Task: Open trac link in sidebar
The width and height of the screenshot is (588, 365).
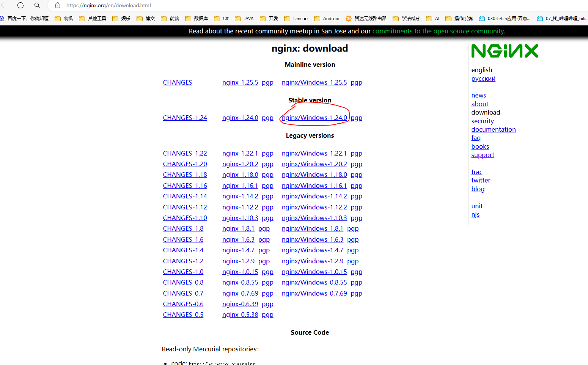Action: [x=476, y=172]
